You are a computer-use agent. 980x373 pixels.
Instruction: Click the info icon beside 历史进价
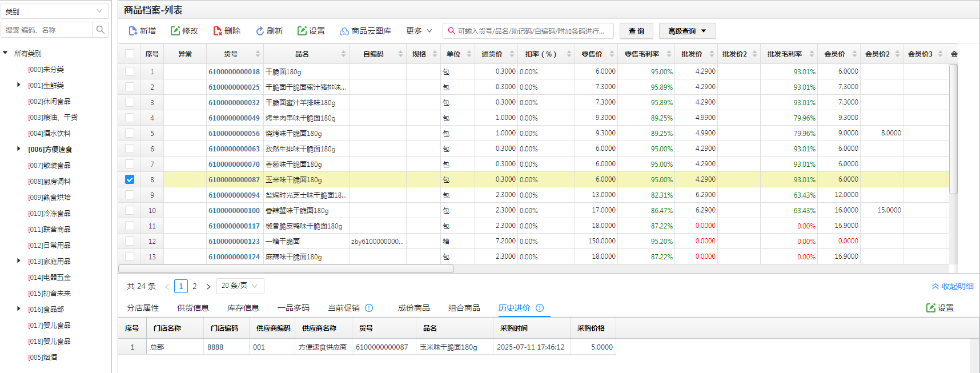(540, 308)
